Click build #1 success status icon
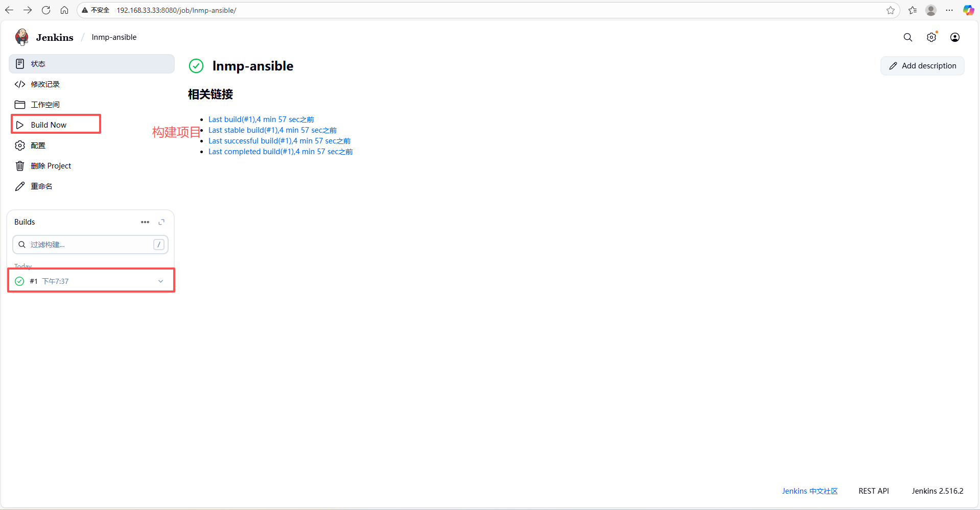This screenshot has width=980, height=510. pyautogui.click(x=19, y=281)
